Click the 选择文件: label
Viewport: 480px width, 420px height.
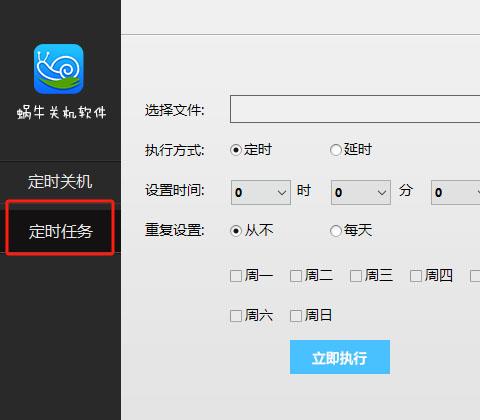click(x=175, y=110)
